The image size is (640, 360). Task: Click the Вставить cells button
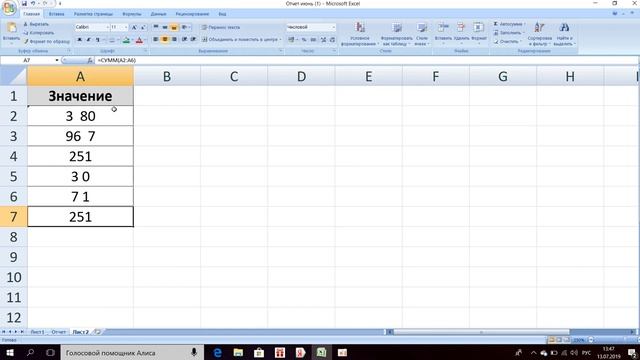pyautogui.click(x=443, y=33)
